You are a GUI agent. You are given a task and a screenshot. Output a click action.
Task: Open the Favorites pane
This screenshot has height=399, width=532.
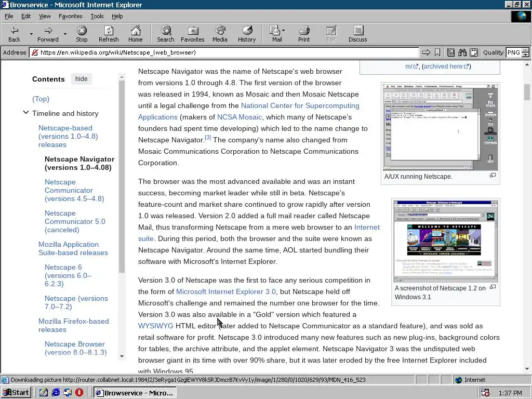coord(192,34)
